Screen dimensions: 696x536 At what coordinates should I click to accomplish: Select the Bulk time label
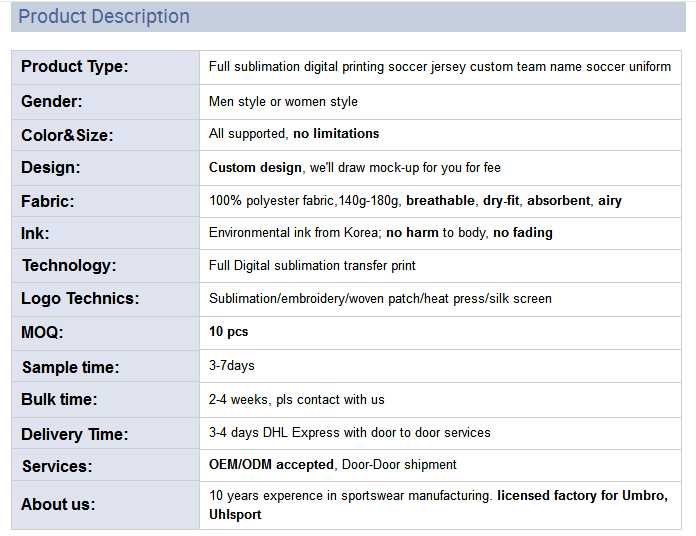(59, 399)
